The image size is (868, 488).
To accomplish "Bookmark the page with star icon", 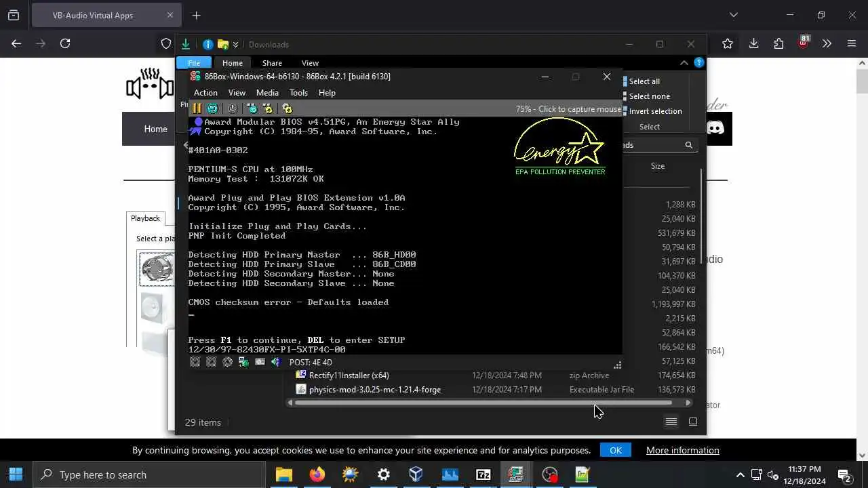I will [x=728, y=43].
